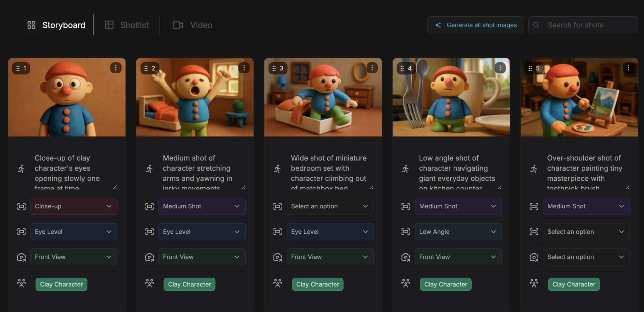Open the three-dot menu on shot 1
644x312 pixels.
click(116, 68)
